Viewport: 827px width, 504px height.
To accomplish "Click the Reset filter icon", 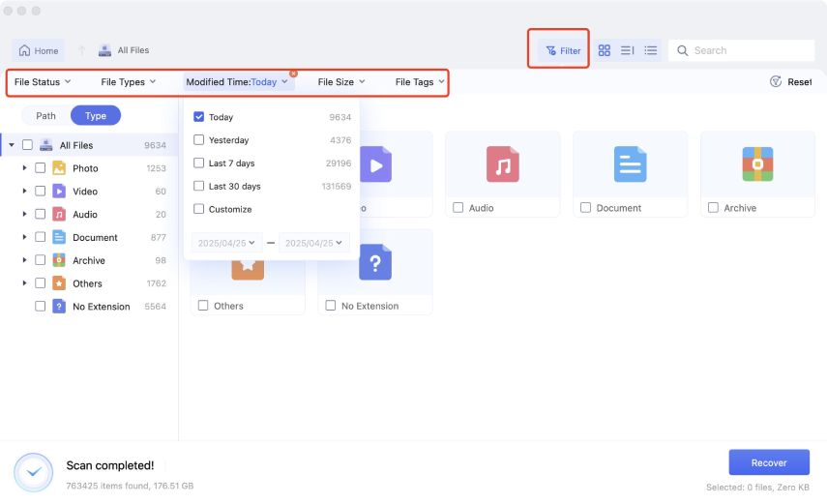I will point(776,82).
